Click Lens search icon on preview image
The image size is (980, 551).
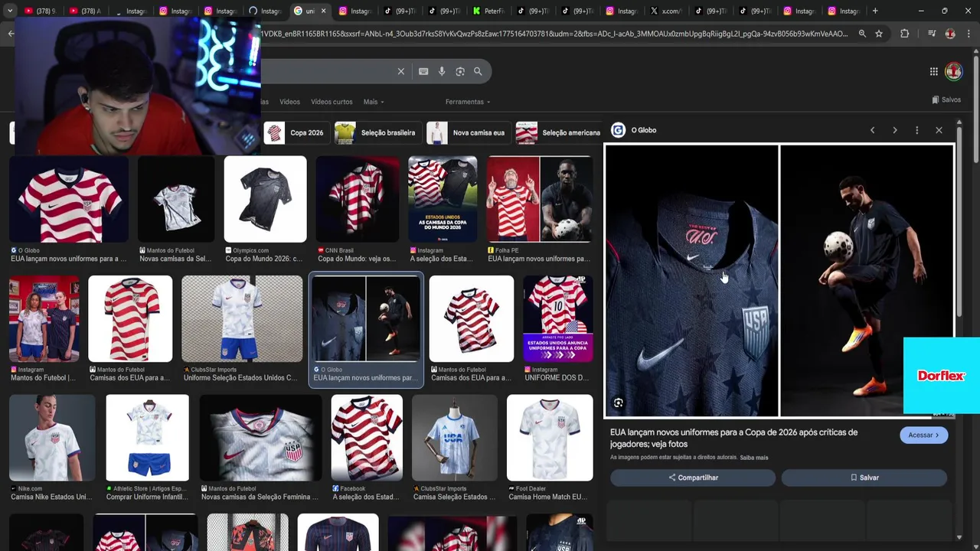(618, 403)
